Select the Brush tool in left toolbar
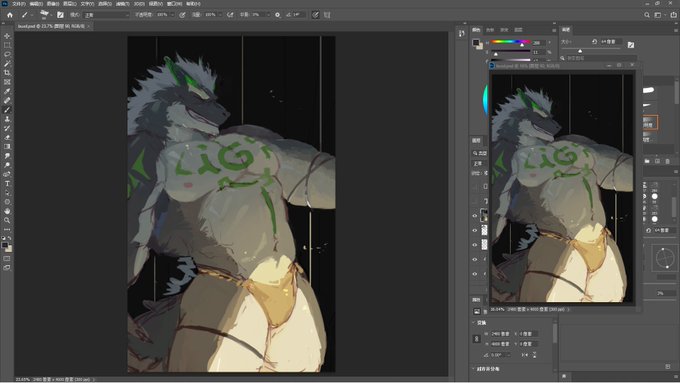Image resolution: width=680 pixels, height=383 pixels. [7, 110]
